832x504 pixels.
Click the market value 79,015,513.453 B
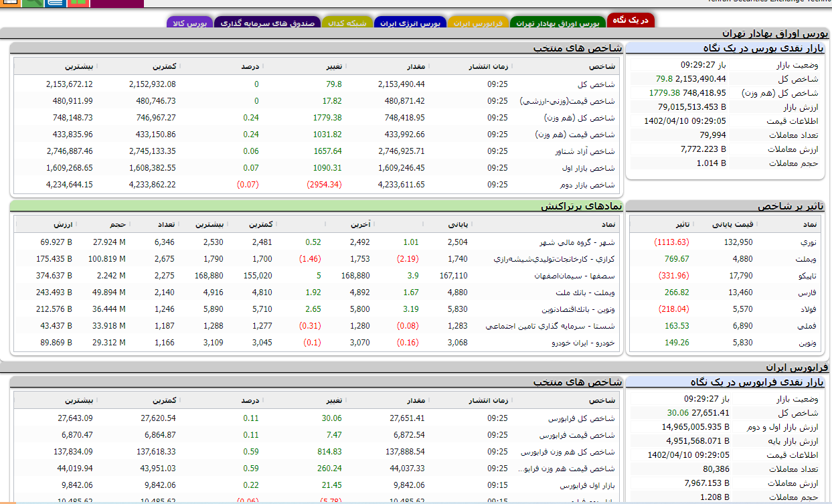[692, 107]
